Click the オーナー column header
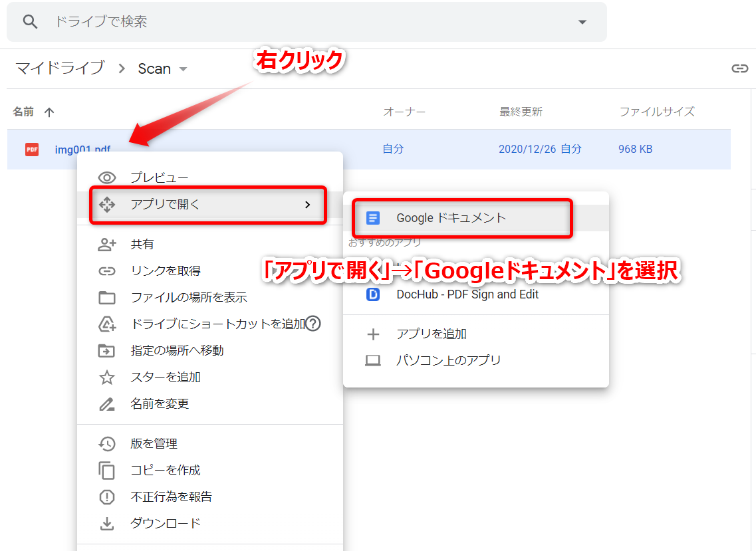Viewport: 756px width, 551px height. click(404, 112)
